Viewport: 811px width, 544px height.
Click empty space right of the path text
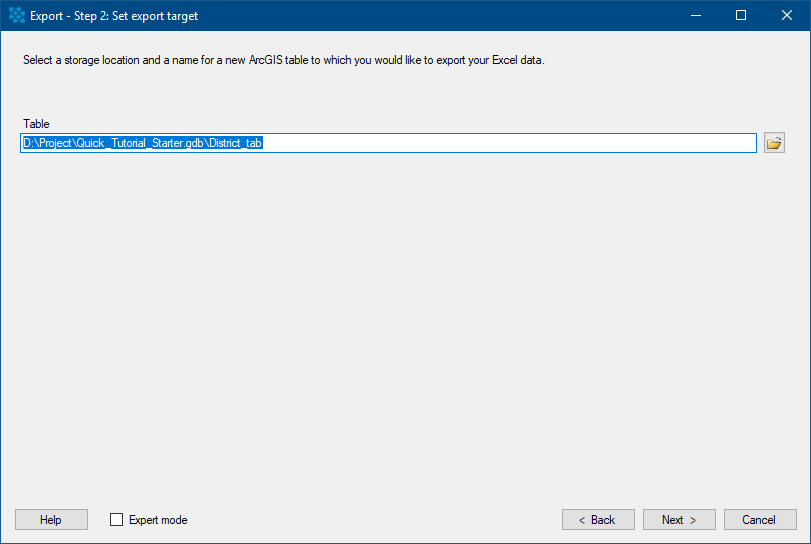coord(509,143)
